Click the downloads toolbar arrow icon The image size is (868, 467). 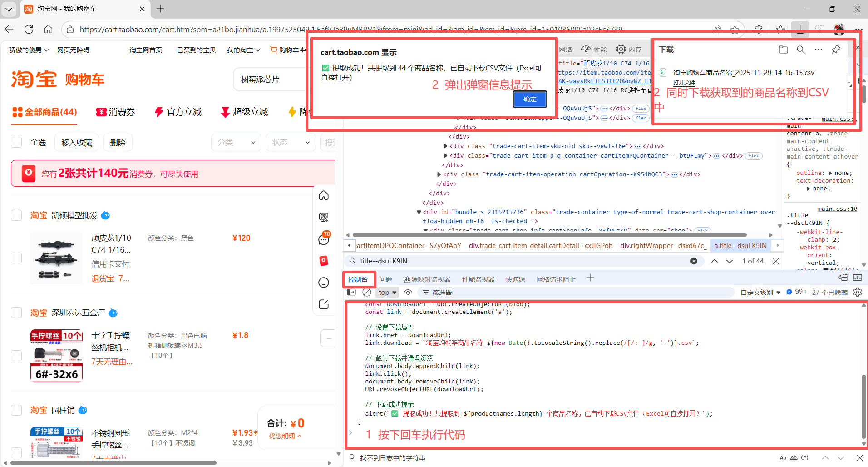tap(800, 30)
